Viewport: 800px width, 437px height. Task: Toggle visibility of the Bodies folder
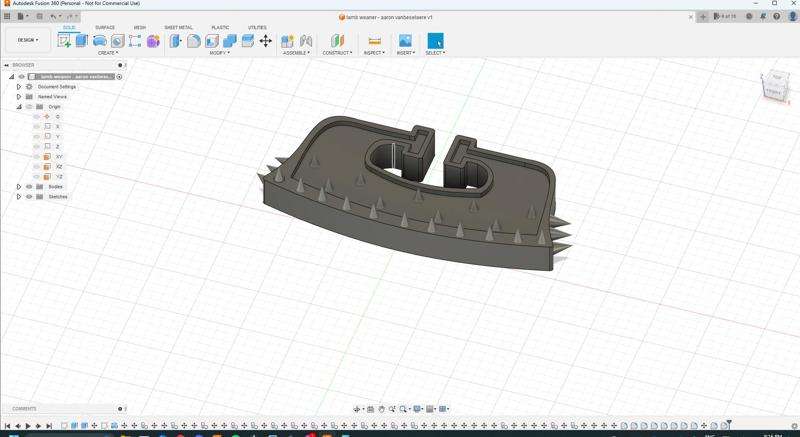click(29, 187)
